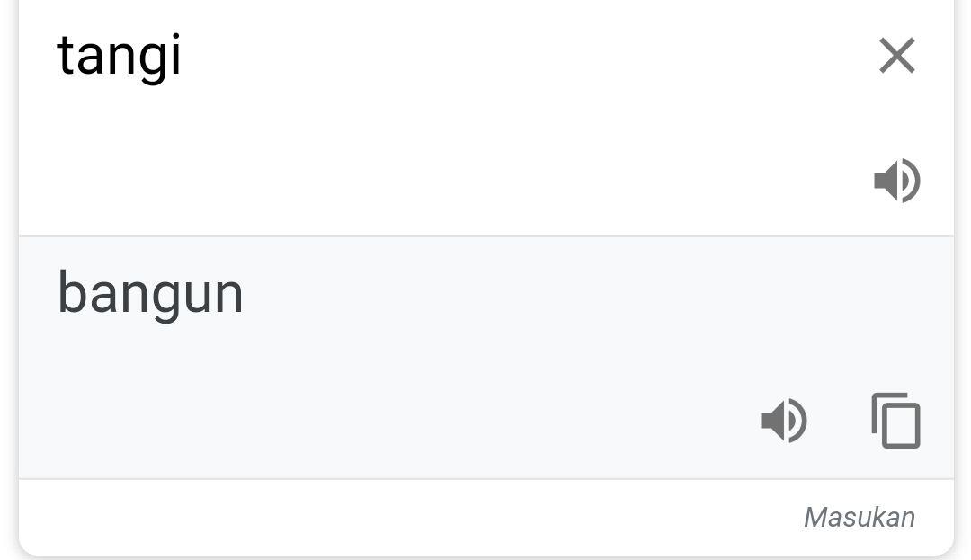Hear "tangi" spoken aloud
Screen dimensions: 971x560
click(x=896, y=181)
